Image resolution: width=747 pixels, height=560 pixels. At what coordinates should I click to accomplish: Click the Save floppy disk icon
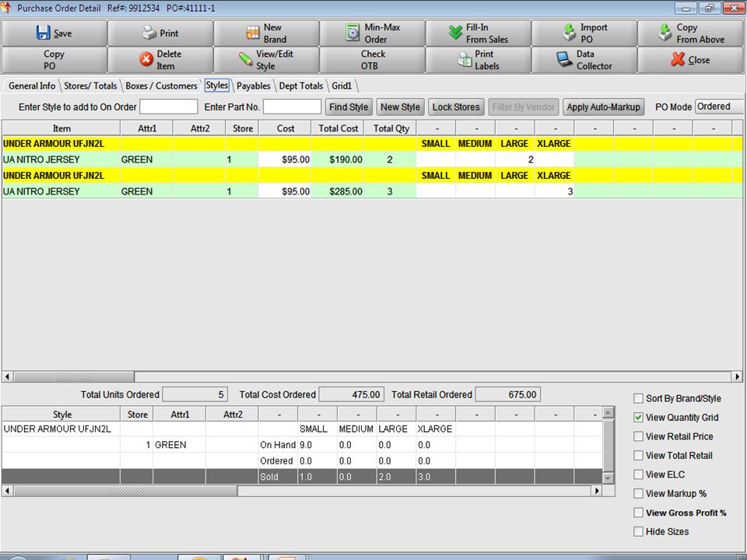tap(43, 33)
